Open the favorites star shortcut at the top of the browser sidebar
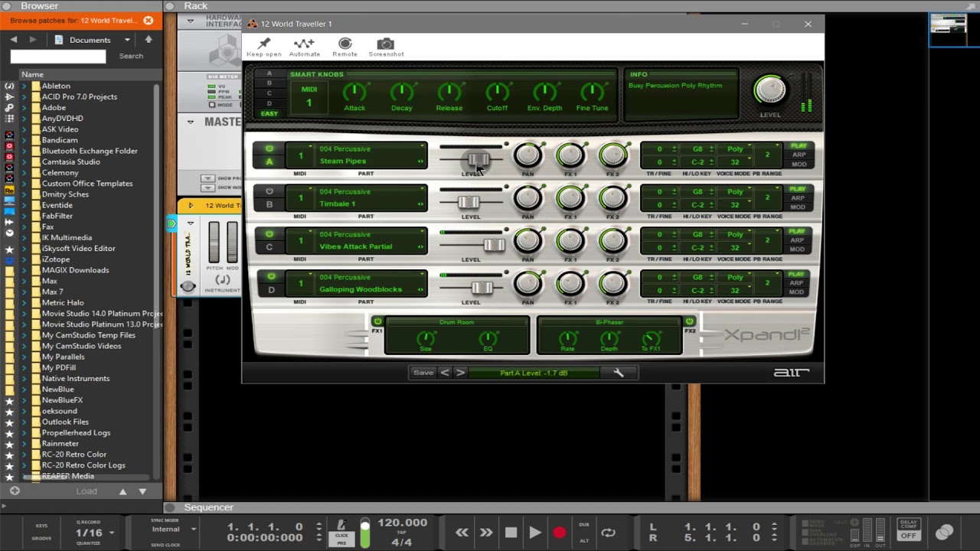The height and width of the screenshot is (551, 980). (x=9, y=249)
